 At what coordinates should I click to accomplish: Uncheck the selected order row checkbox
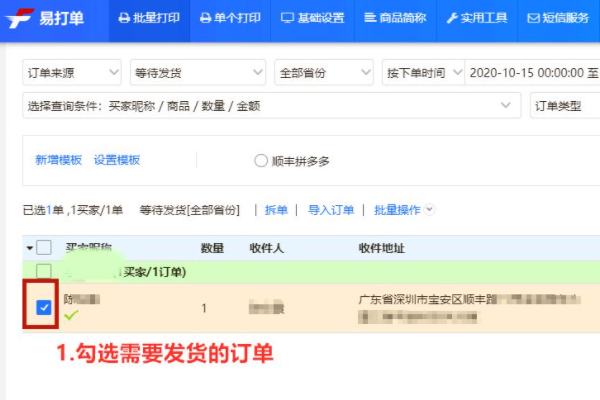[44, 307]
